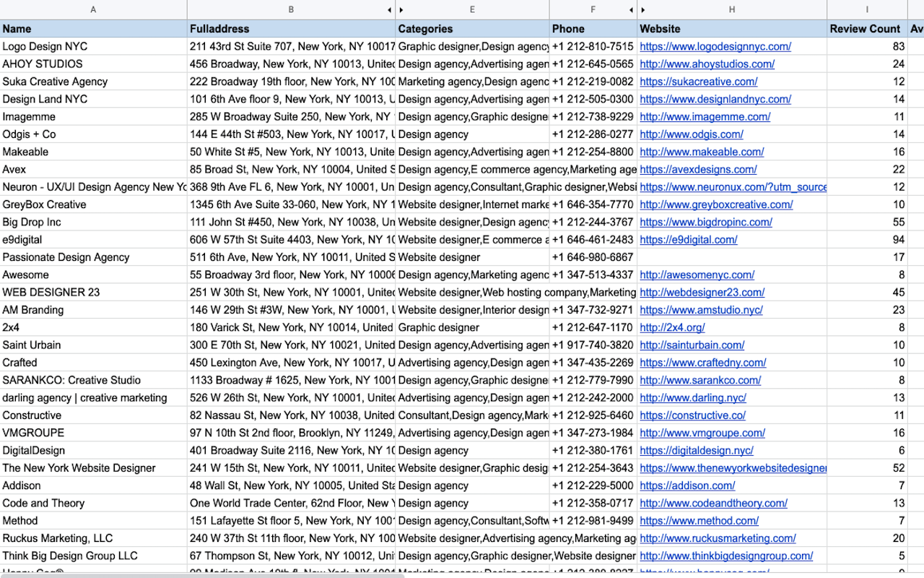
Task: Open the designlandnyc.com link
Action: click(715, 99)
